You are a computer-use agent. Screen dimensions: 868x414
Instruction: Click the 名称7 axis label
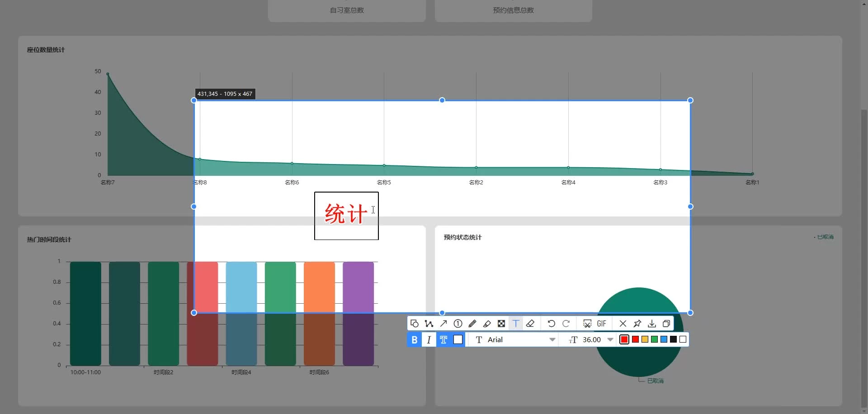[108, 182]
